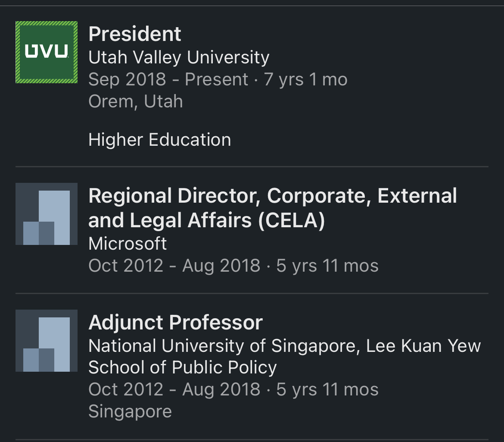Click the placeholder logo beside Microsoft role

click(47, 214)
